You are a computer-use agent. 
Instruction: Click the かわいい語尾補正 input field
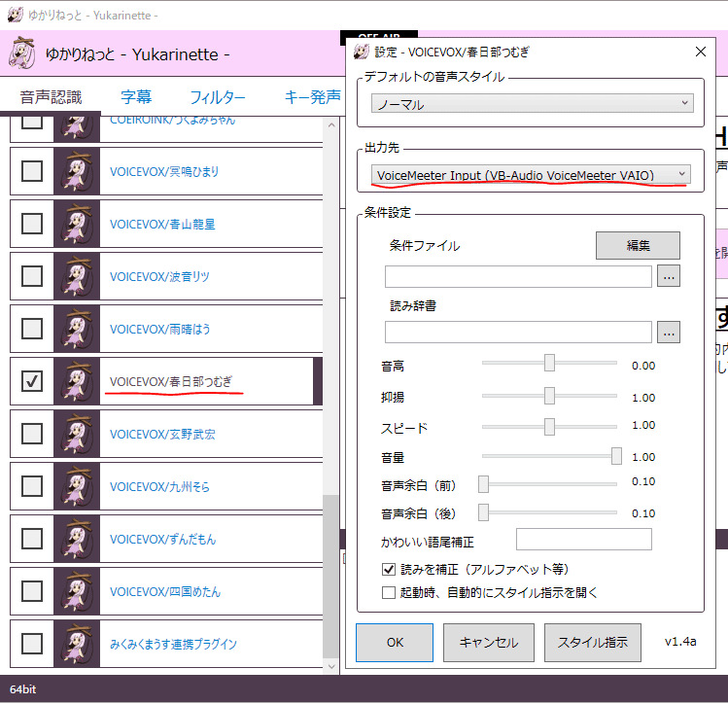click(583, 539)
